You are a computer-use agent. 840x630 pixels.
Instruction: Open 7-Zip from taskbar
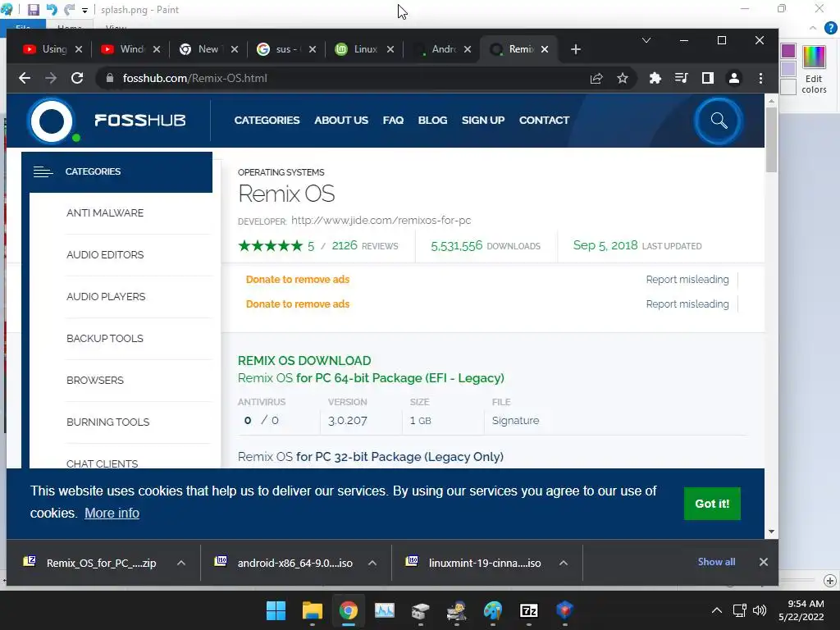click(x=529, y=610)
